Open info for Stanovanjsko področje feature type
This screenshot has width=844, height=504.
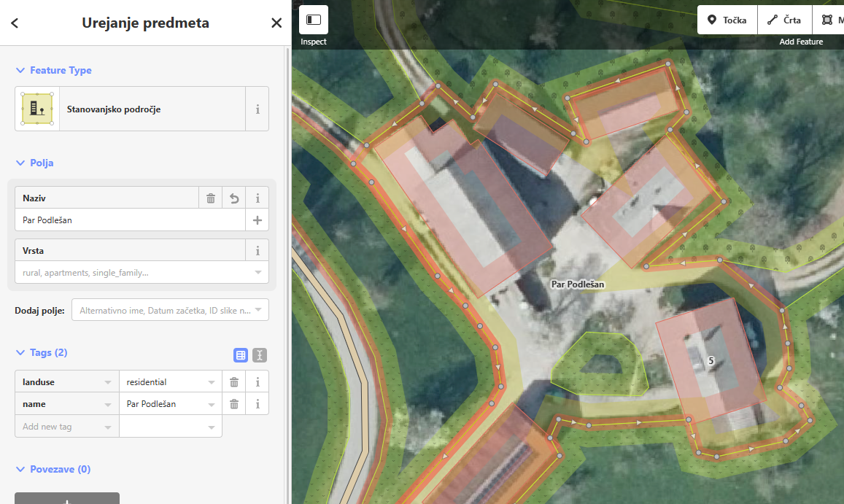coord(257,109)
